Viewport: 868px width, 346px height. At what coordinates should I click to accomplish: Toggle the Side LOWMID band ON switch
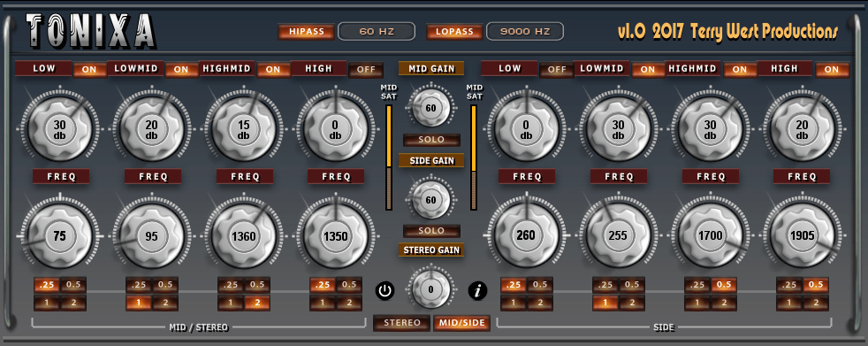pyautogui.click(x=648, y=69)
